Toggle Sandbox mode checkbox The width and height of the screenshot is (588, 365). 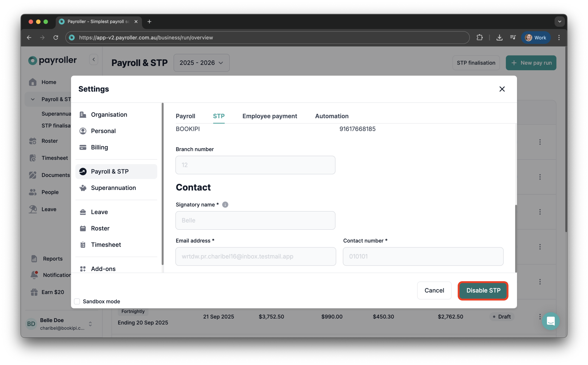(x=77, y=302)
